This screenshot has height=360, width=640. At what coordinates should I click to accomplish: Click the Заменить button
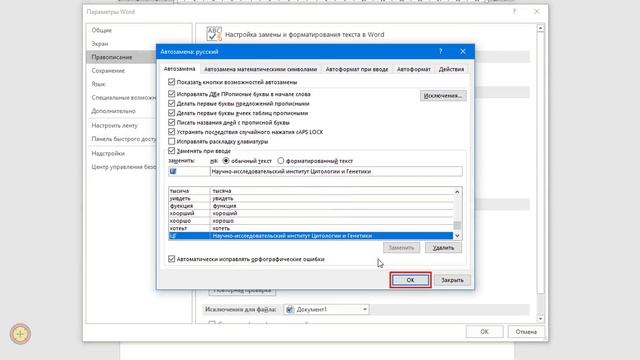coord(401,247)
